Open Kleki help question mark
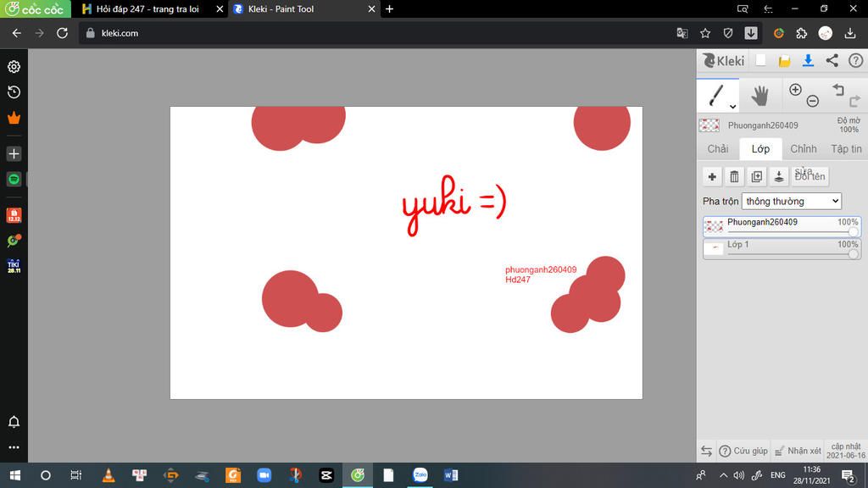 pos(856,60)
